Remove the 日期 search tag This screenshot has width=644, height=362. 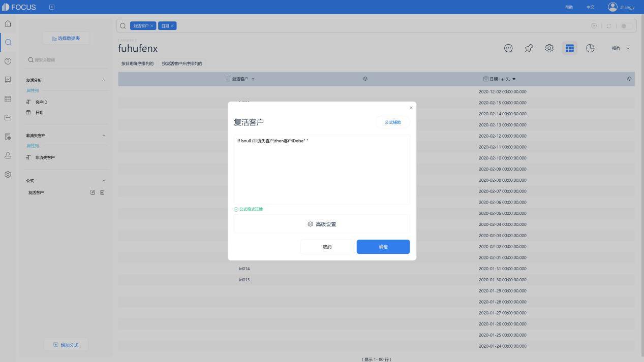[x=172, y=26]
